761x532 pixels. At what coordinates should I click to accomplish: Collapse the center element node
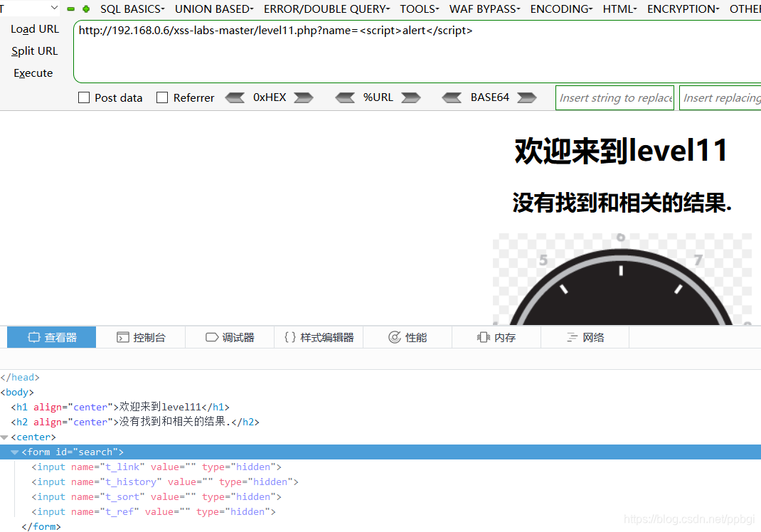click(4, 437)
